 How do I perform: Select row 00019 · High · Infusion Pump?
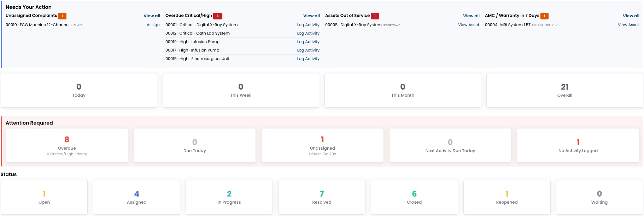tap(242, 42)
